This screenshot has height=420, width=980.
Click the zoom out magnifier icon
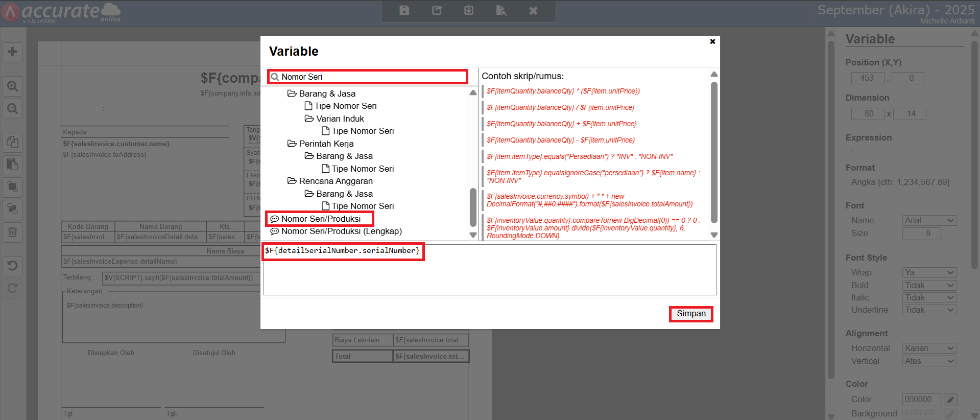pyautogui.click(x=13, y=109)
